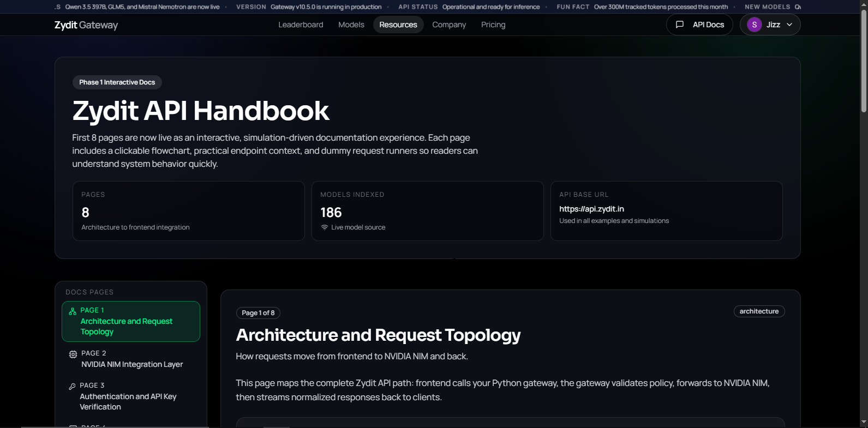The image size is (868, 428).
Task: Click the Page 1 of 8 badge
Action: coord(258,313)
